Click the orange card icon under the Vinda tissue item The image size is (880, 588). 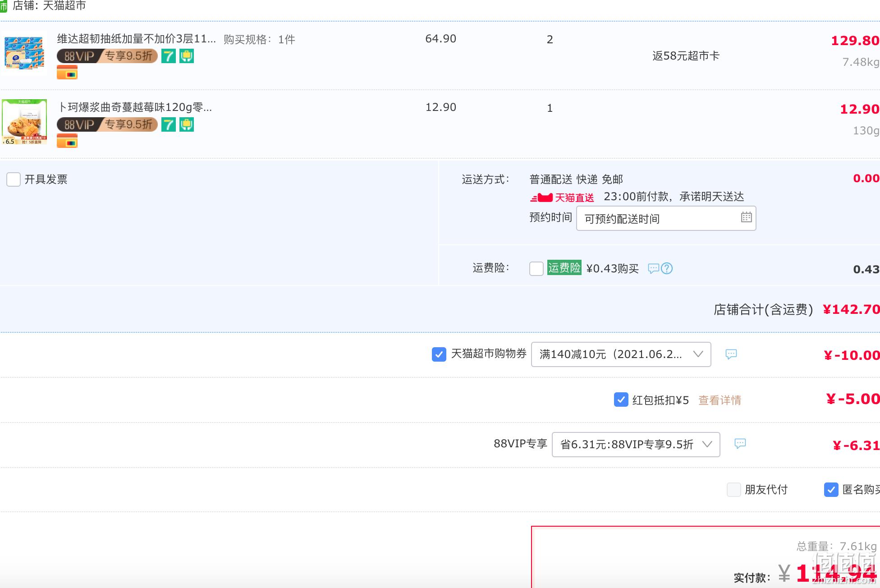click(x=67, y=72)
